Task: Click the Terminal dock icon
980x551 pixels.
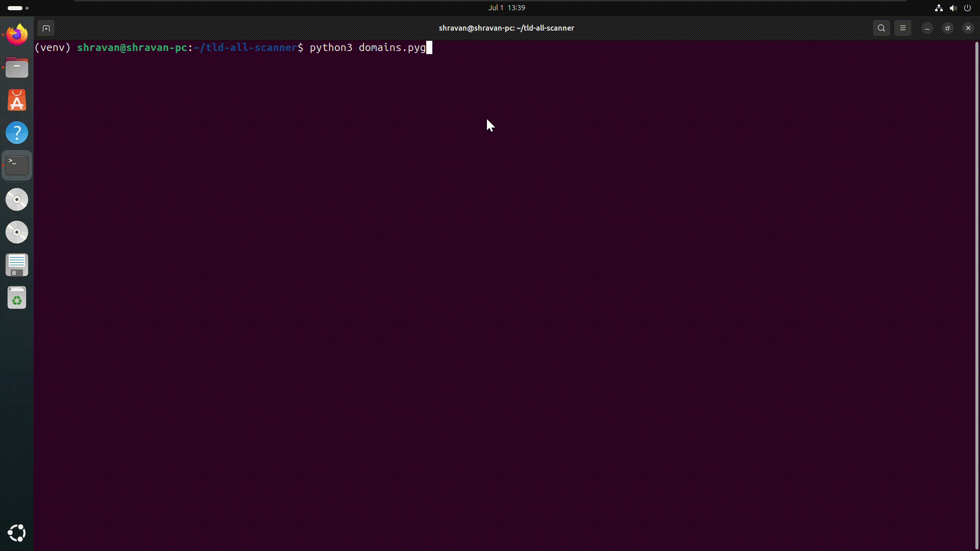Action: pyautogui.click(x=17, y=166)
